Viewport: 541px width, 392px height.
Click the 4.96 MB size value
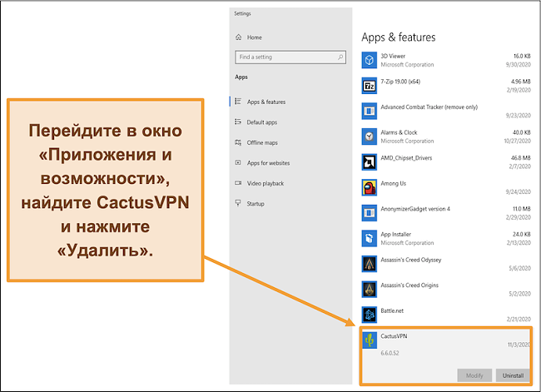pos(521,82)
